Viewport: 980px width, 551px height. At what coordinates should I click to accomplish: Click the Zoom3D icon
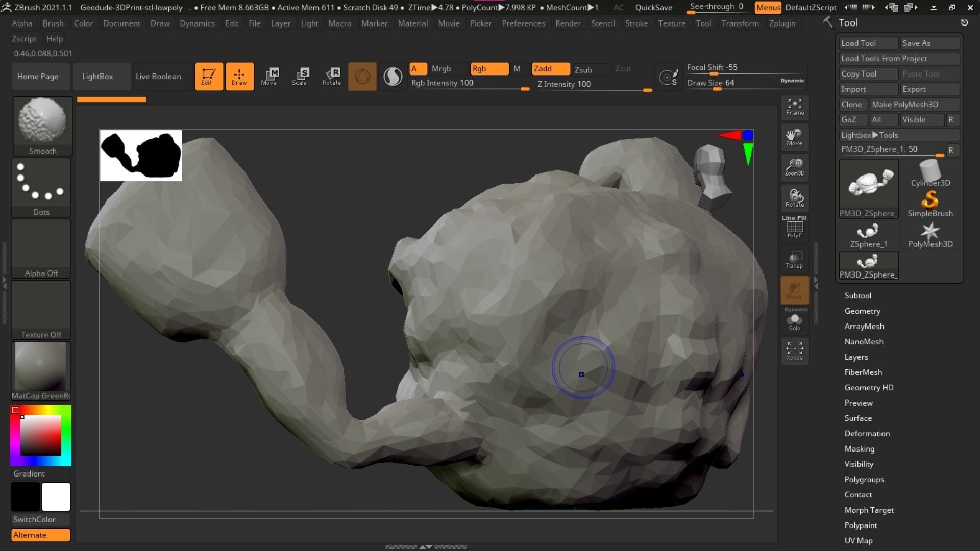[x=795, y=167]
